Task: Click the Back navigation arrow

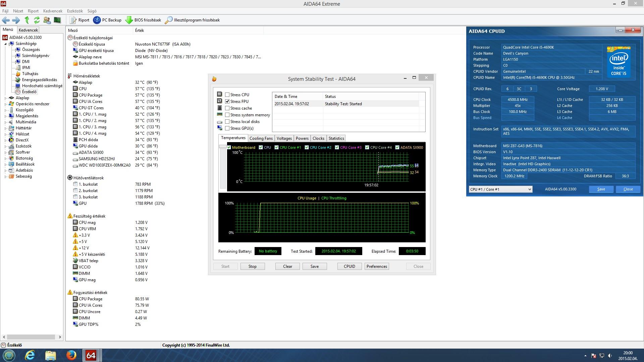Action: coord(6,20)
